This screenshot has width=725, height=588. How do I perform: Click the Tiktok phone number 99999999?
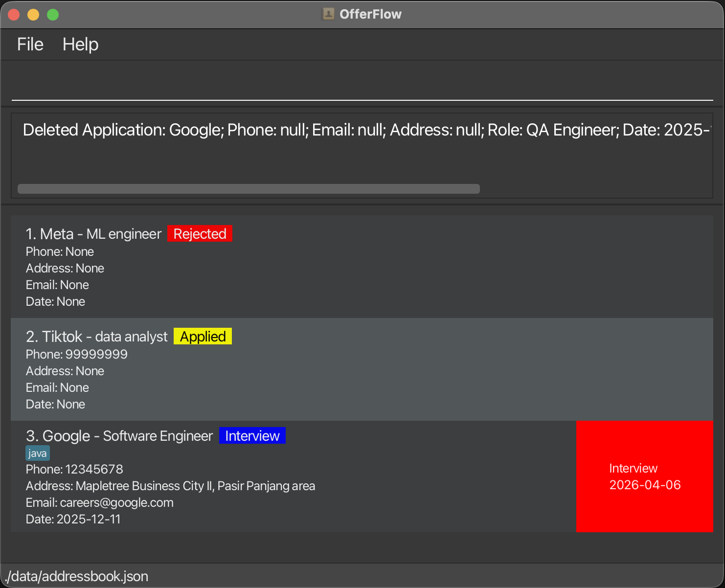click(96, 355)
